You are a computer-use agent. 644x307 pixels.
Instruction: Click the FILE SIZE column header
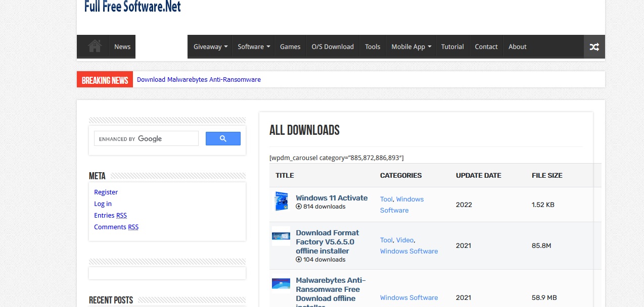click(547, 175)
